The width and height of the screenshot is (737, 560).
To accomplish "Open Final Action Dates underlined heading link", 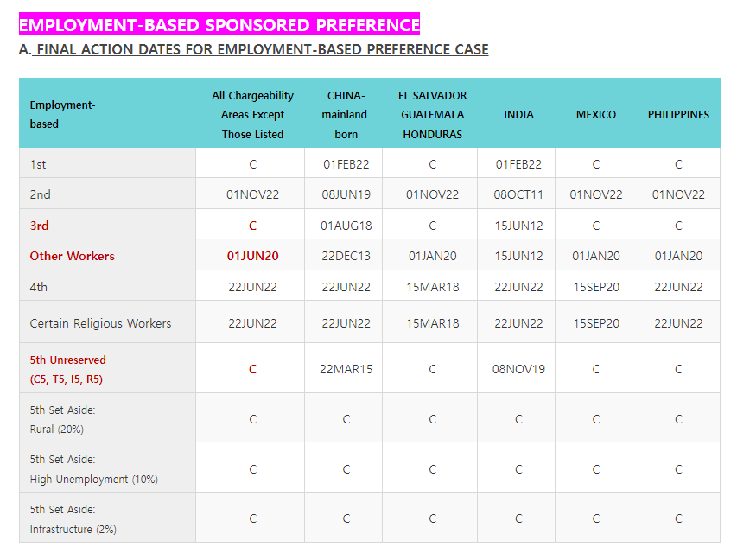I will (263, 49).
